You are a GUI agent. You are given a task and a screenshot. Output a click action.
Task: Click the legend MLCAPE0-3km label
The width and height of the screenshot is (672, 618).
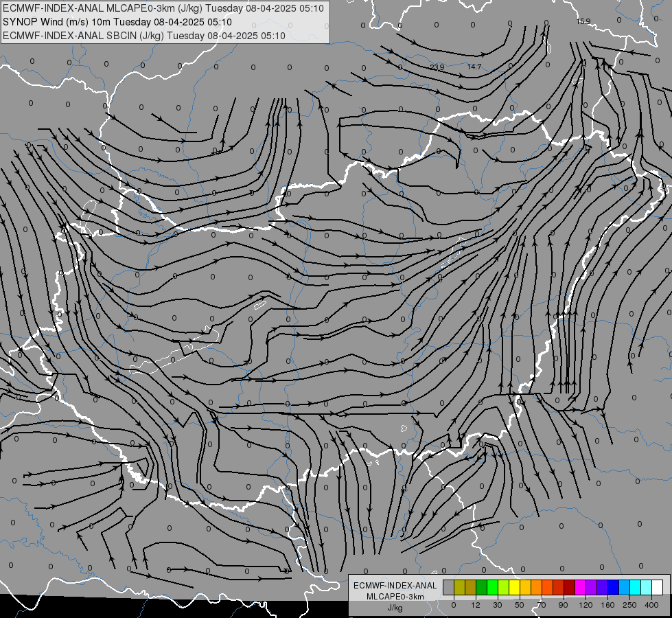coord(395,597)
